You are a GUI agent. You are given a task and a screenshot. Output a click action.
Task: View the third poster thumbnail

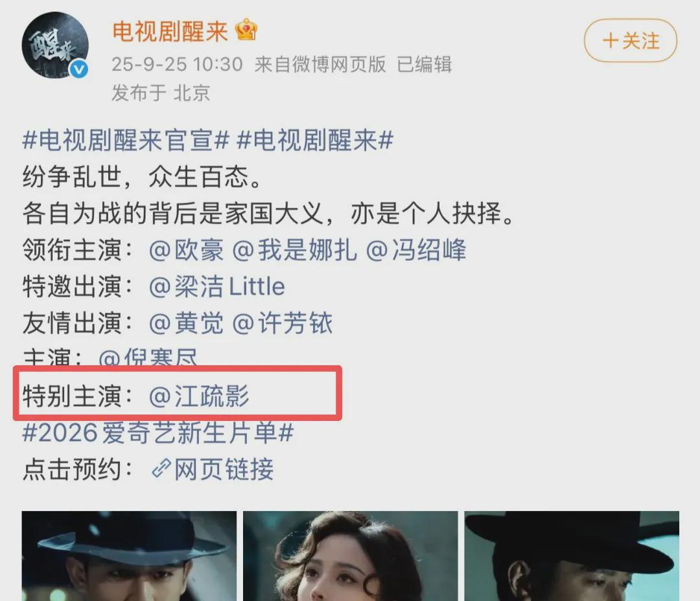(572, 556)
